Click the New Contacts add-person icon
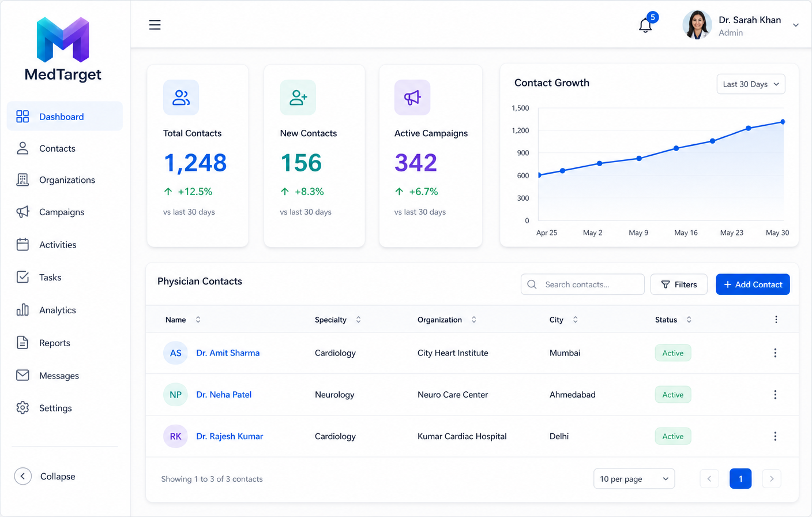 298,98
